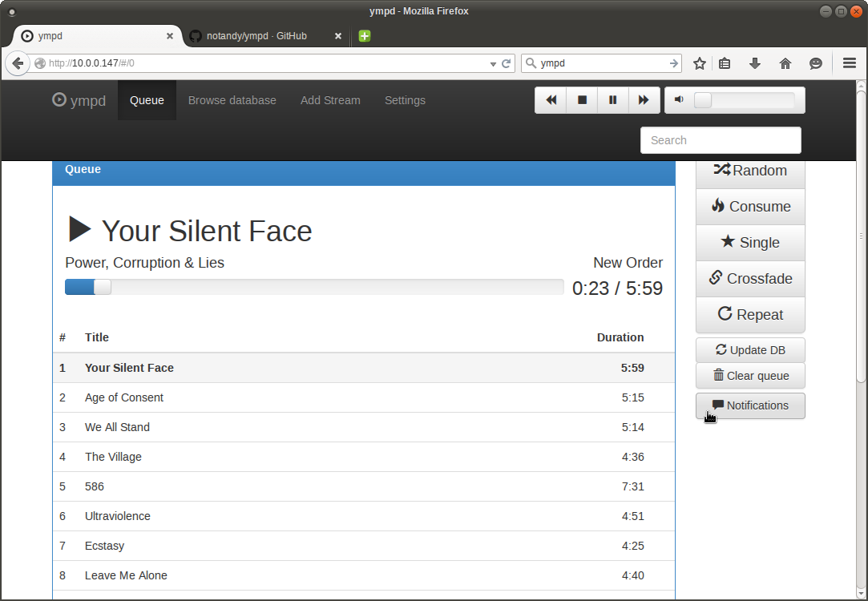The height and width of the screenshot is (601, 868).
Task: Click the ympd logo
Action: coord(78,100)
